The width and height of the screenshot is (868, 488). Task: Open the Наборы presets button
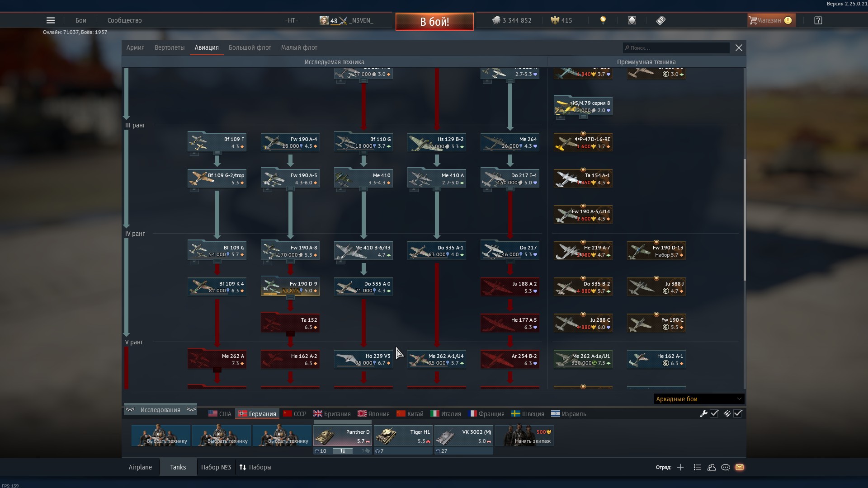pyautogui.click(x=255, y=467)
